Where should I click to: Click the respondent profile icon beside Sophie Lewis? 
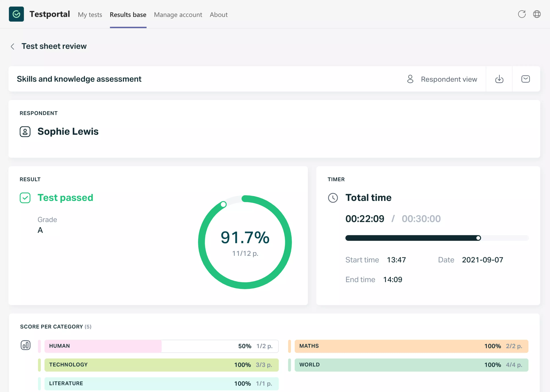[25, 131]
